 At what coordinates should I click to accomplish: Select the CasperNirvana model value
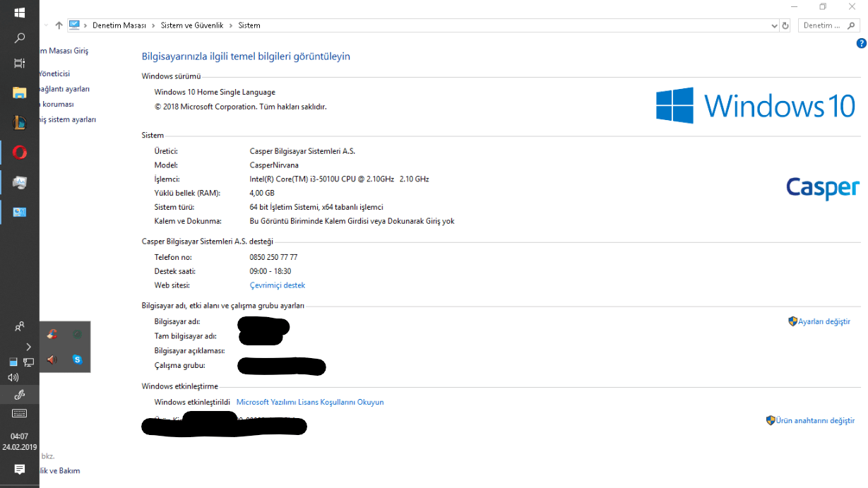274,165
